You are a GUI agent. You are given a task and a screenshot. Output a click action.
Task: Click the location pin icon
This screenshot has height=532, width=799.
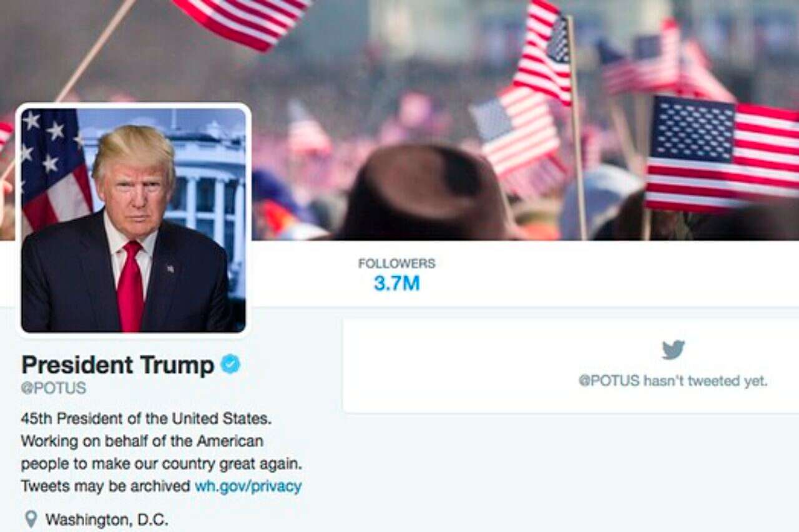point(30,518)
